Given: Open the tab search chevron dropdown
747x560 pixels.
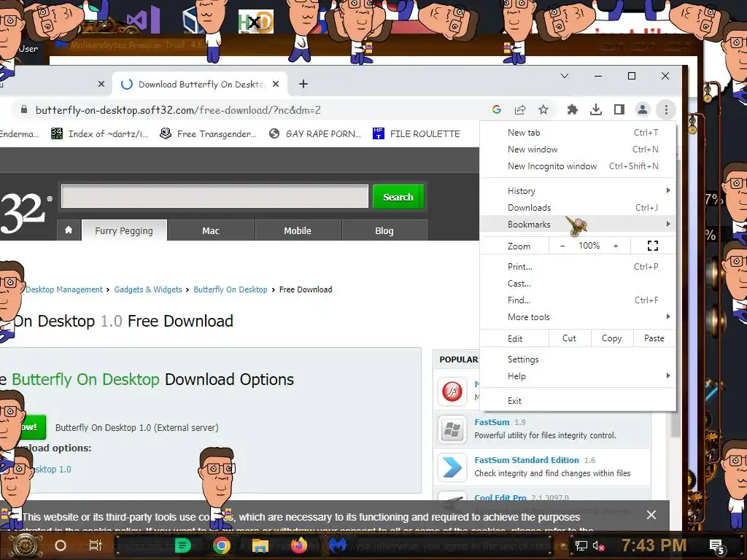Looking at the screenshot, I should click(x=565, y=76).
